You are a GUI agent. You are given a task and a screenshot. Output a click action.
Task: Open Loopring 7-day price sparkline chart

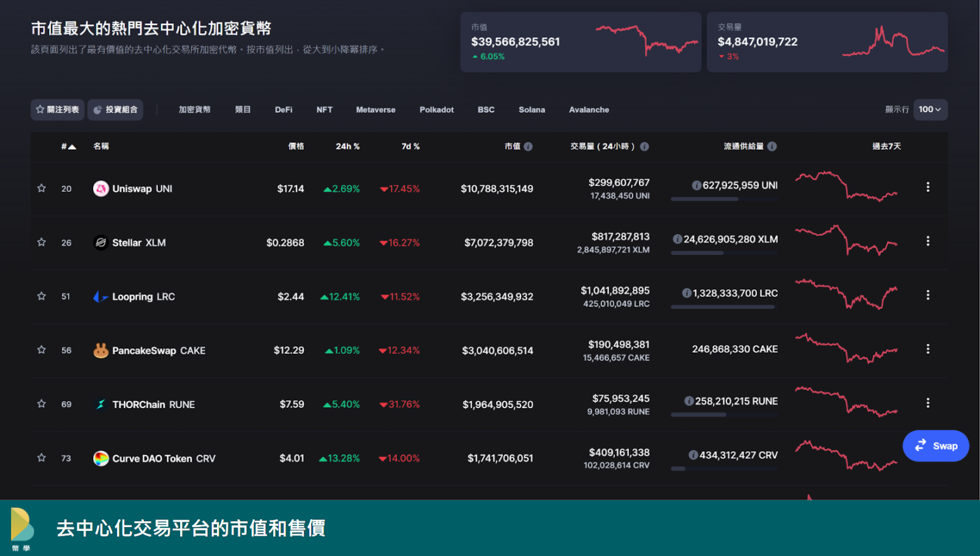pos(846,294)
